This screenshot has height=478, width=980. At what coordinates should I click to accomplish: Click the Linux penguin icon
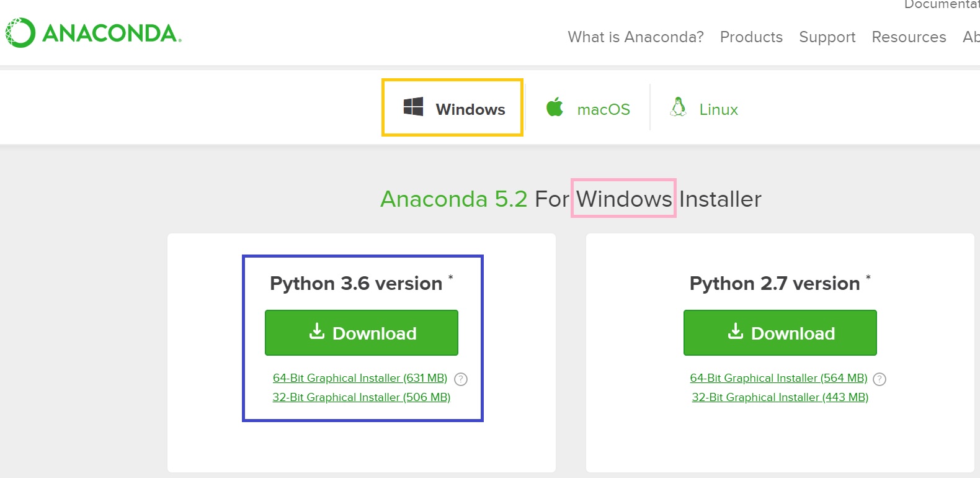click(x=679, y=107)
